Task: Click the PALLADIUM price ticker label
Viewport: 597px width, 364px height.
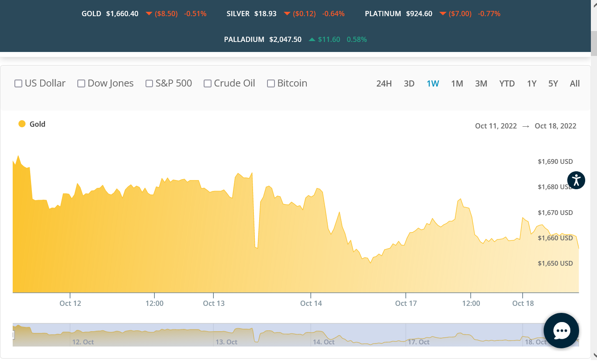Action: pyautogui.click(x=244, y=39)
